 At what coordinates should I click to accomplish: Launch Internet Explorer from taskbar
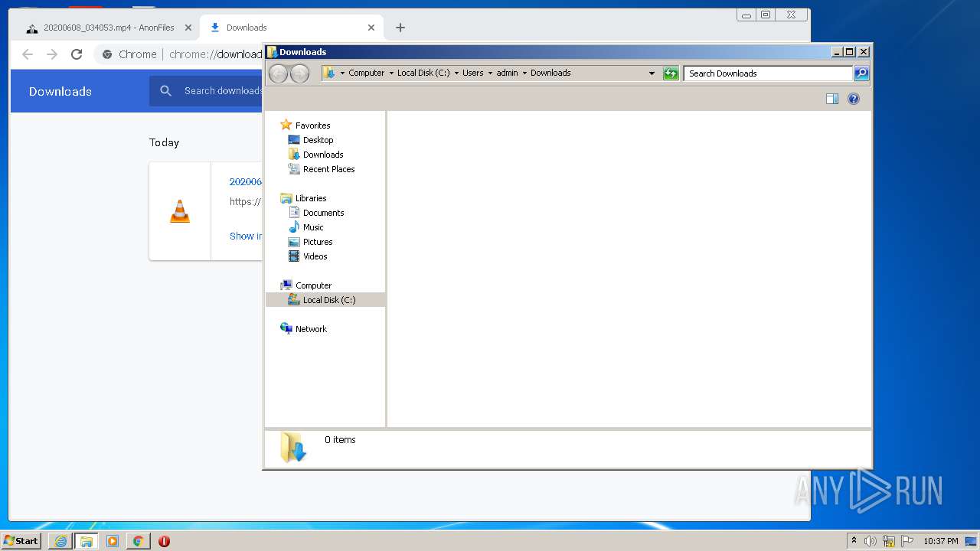coord(60,541)
